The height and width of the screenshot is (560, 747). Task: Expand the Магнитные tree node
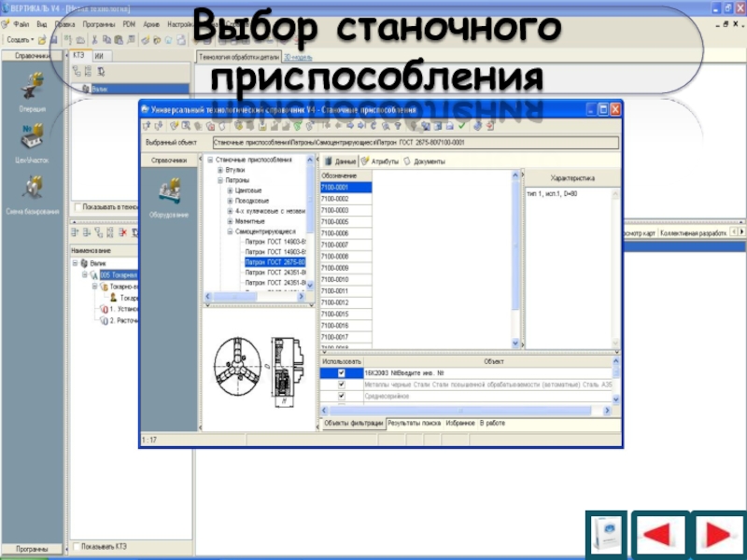point(230,221)
